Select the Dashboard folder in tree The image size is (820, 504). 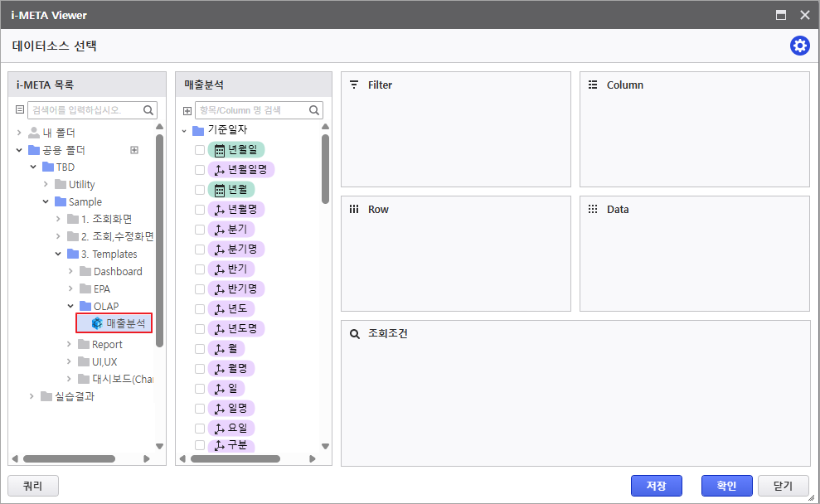pos(117,272)
